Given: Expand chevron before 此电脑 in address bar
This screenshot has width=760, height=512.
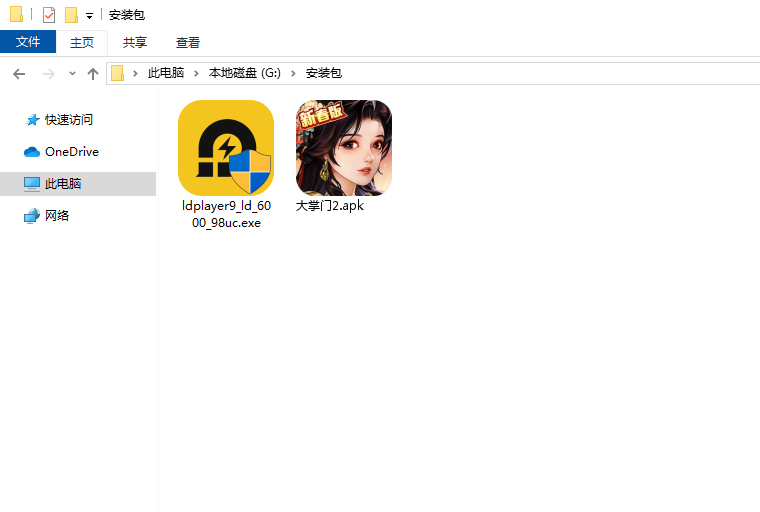Looking at the screenshot, I should [135, 73].
